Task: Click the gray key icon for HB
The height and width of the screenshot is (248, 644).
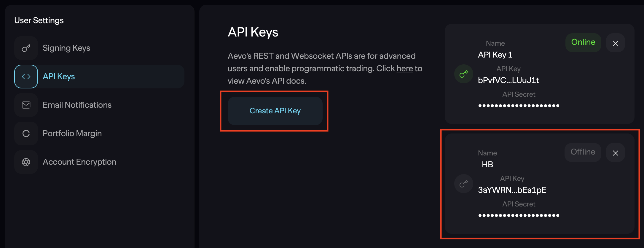Action: (463, 184)
